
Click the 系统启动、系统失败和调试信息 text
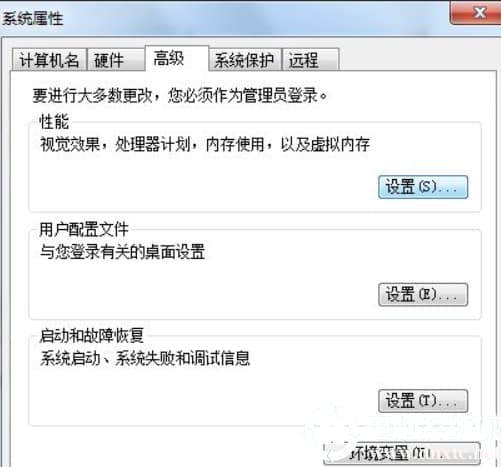tap(145, 358)
